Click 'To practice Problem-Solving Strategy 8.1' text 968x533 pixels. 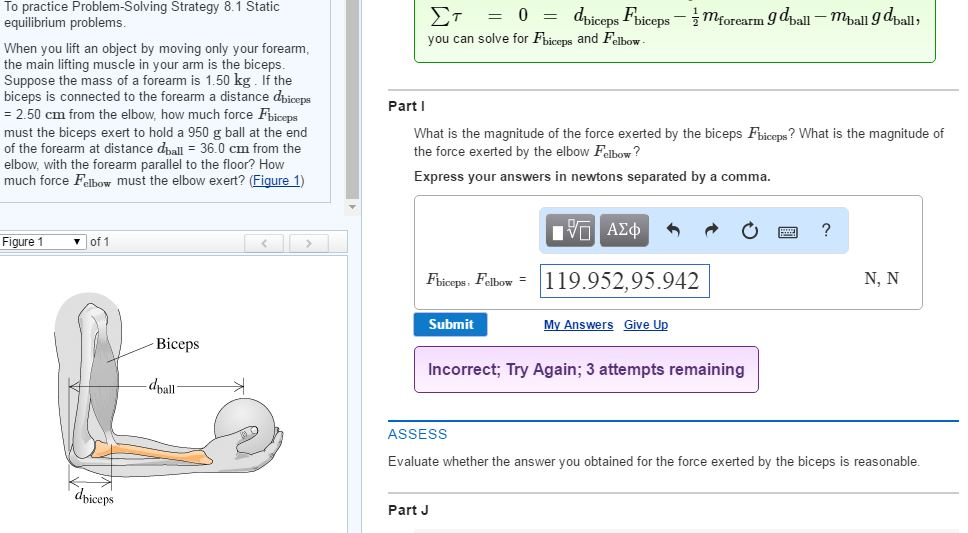(141, 15)
